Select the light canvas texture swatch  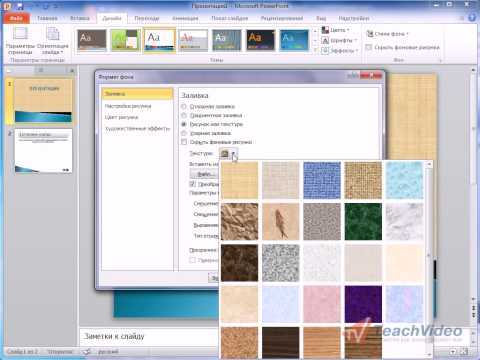(281, 180)
